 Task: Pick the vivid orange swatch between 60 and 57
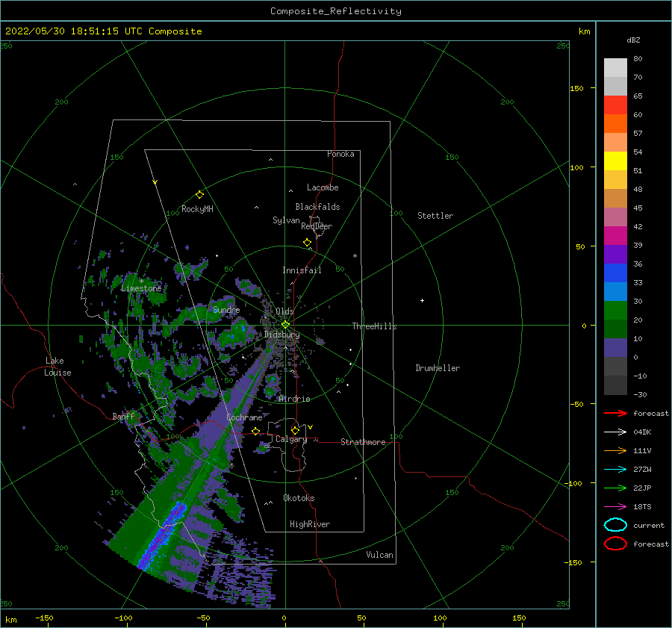(615, 124)
